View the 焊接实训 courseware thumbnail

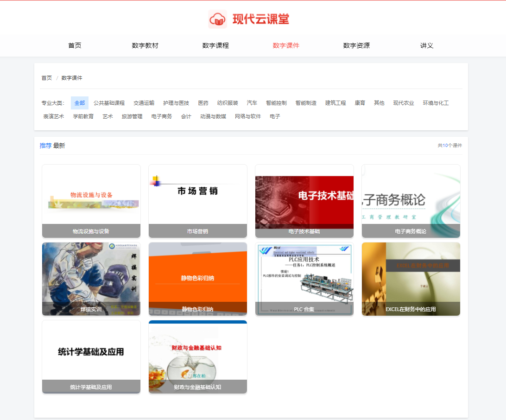click(x=91, y=274)
